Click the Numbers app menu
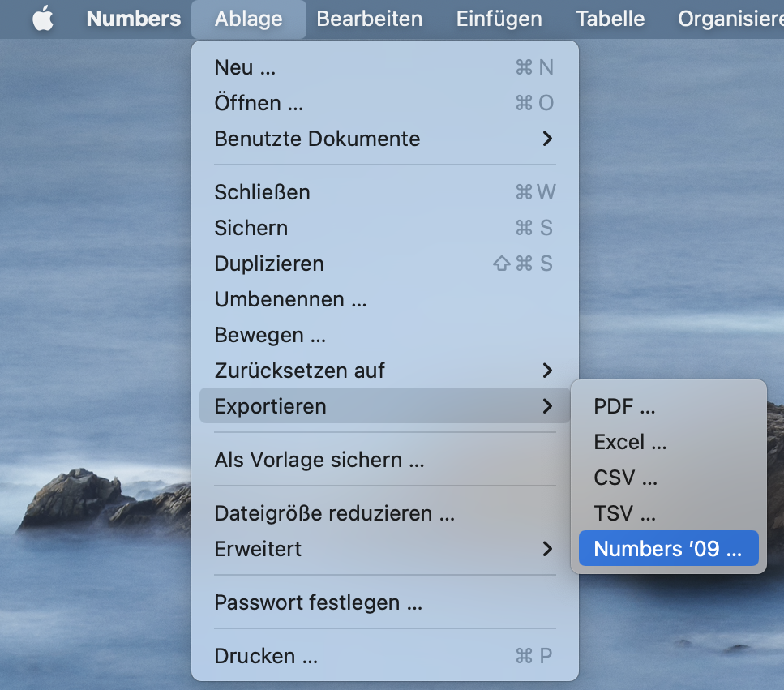784x690 pixels. 133,19
